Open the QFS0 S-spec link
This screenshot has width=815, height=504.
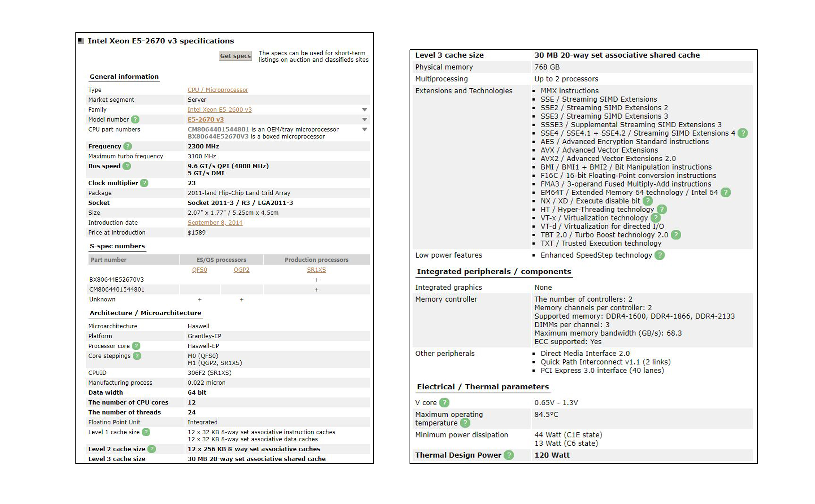tap(199, 270)
